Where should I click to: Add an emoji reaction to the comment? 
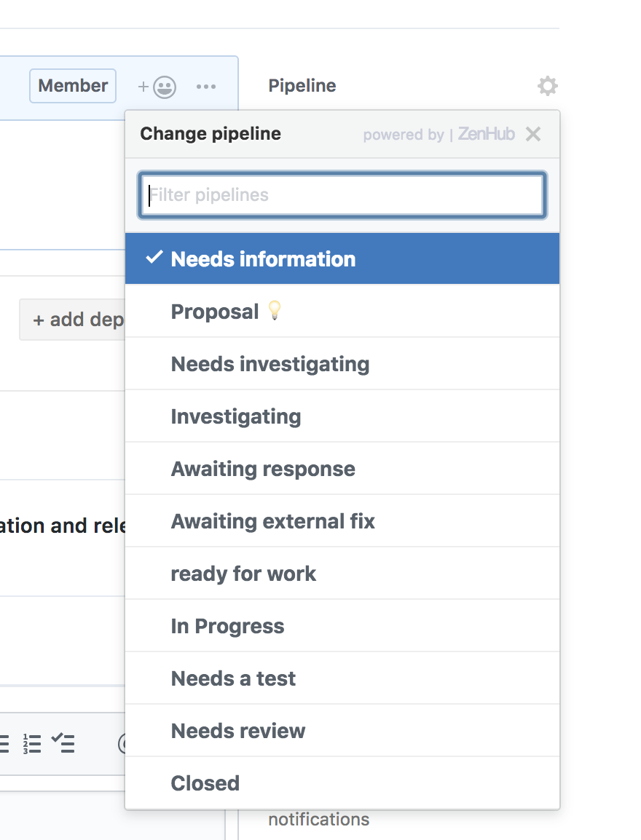[x=157, y=87]
